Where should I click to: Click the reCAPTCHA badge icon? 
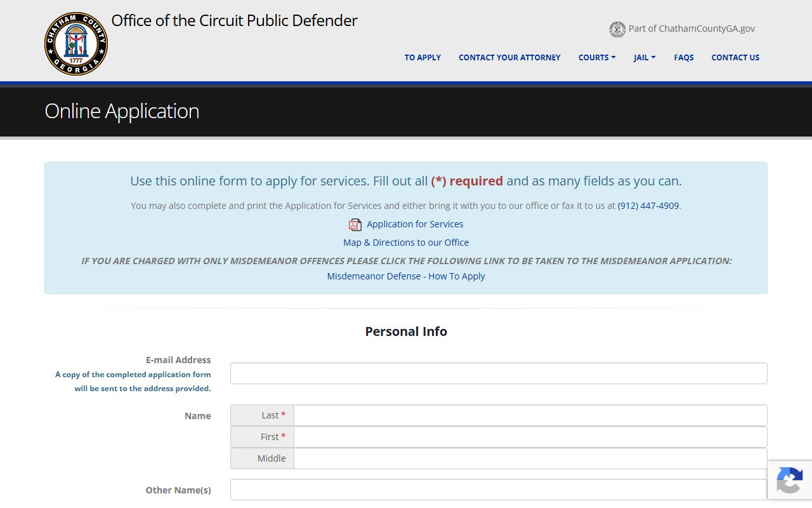pyautogui.click(x=789, y=481)
